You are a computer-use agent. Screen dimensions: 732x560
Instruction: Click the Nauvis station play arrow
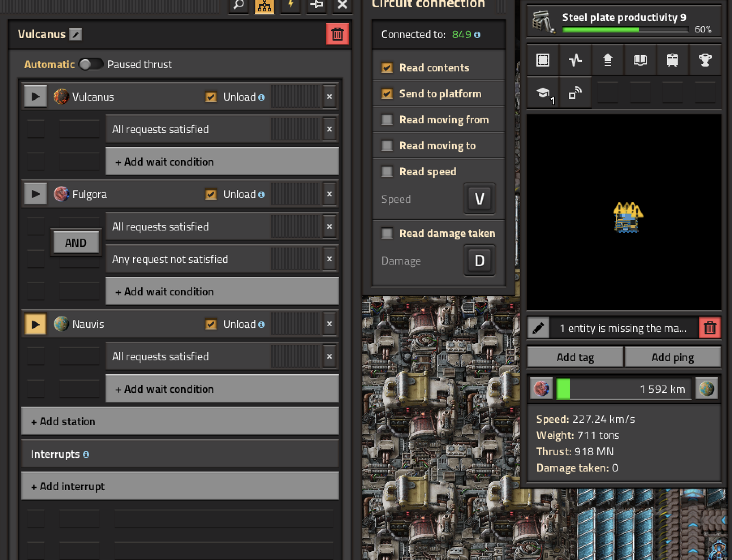[35, 324]
